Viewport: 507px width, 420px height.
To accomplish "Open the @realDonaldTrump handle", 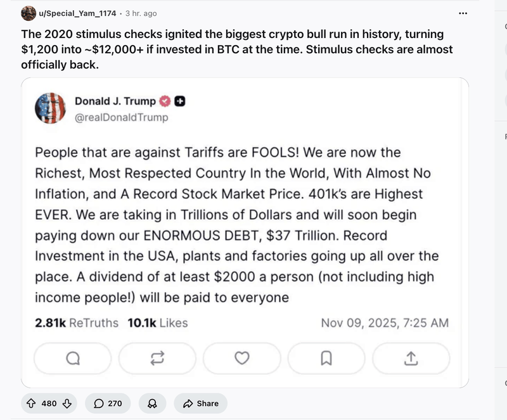I will coord(122,117).
